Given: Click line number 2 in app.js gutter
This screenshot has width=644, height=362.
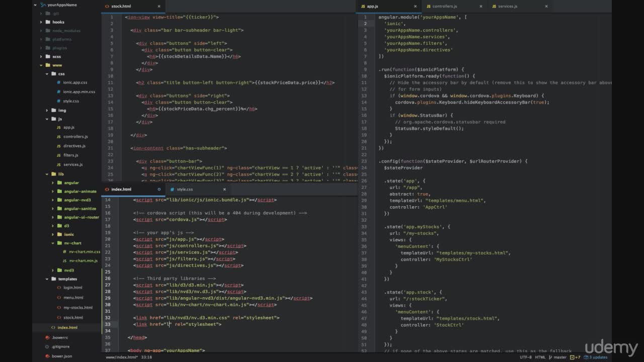Looking at the screenshot, I should coord(365,24).
